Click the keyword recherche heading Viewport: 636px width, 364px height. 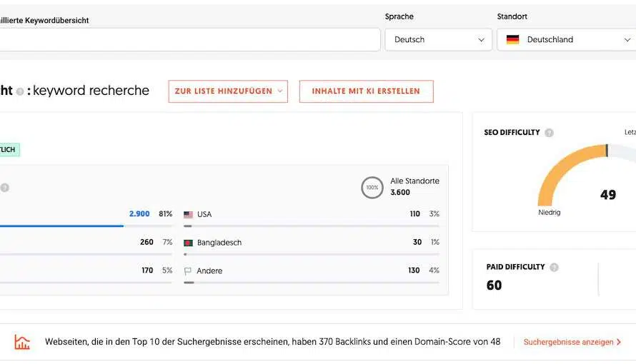(x=91, y=91)
